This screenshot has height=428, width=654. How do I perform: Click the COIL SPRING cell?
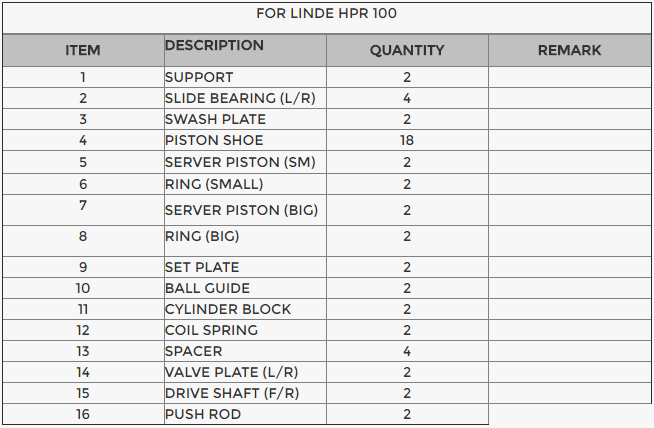(x=211, y=330)
